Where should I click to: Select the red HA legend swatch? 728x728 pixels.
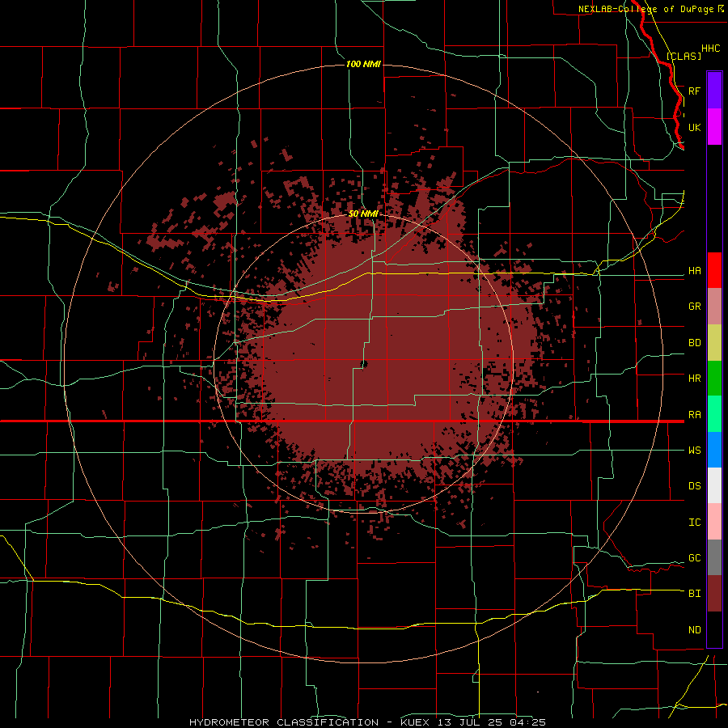714,270
